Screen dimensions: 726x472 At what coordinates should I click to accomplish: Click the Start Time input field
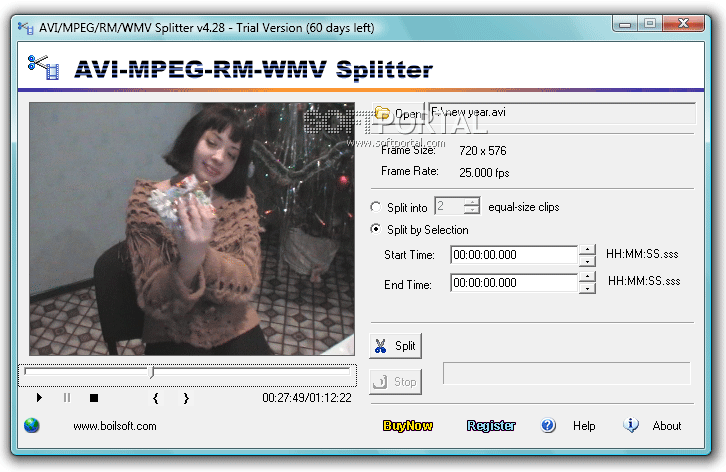[514, 255]
